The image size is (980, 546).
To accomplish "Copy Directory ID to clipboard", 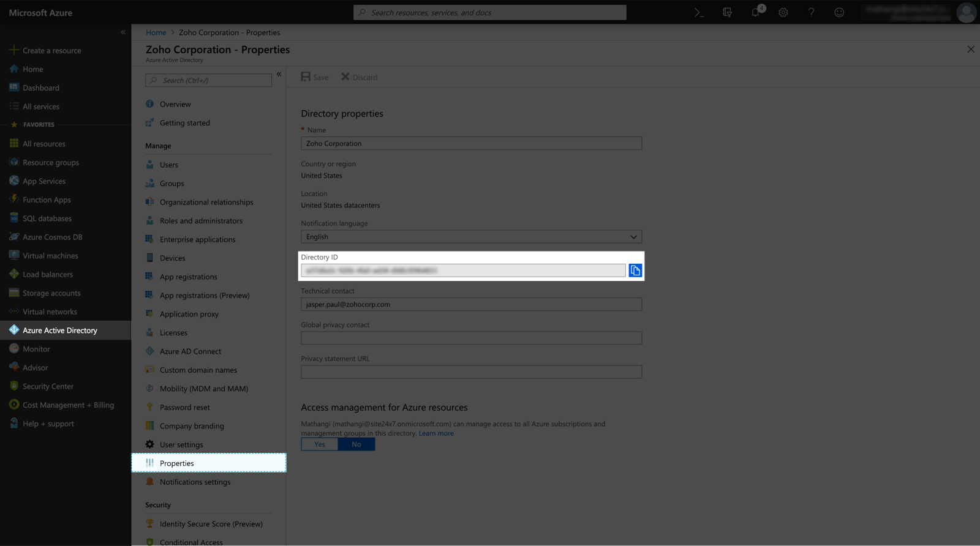I will tap(635, 271).
